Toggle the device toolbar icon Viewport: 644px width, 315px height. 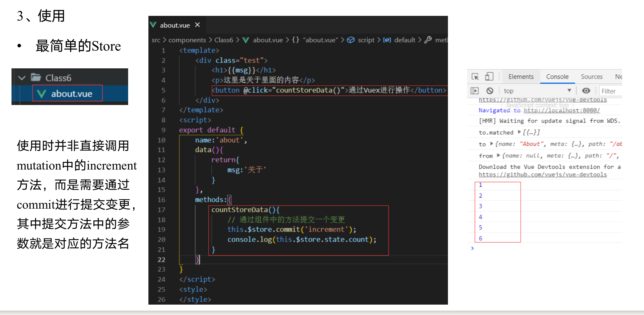[x=489, y=76]
